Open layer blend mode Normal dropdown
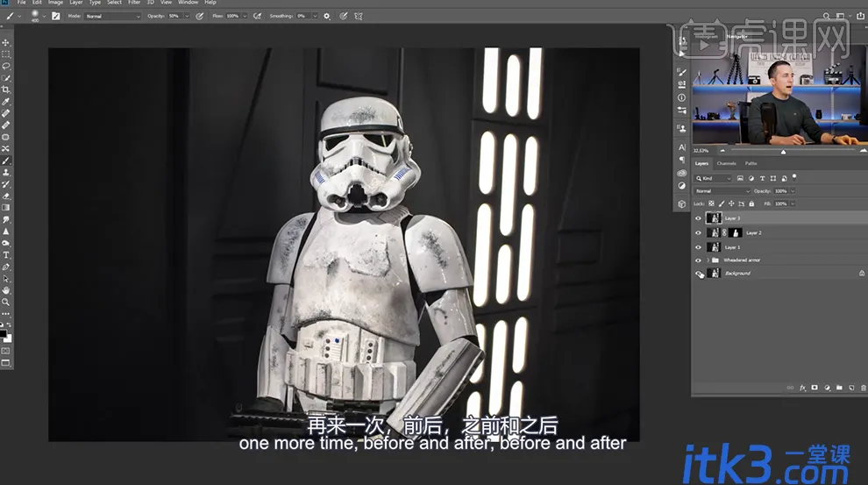 pos(722,191)
